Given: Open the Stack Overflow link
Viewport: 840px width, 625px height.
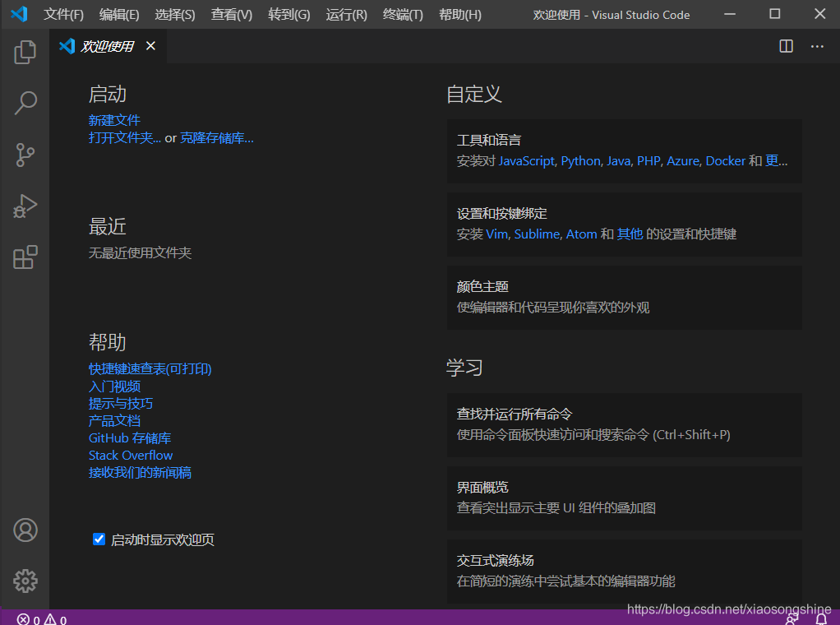Looking at the screenshot, I should 131,455.
